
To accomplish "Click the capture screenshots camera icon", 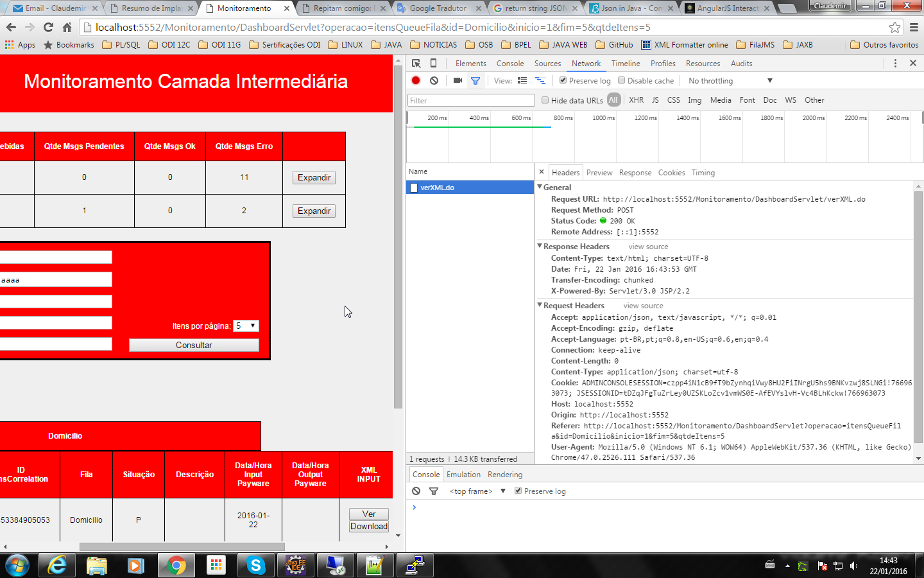I will (x=458, y=80).
